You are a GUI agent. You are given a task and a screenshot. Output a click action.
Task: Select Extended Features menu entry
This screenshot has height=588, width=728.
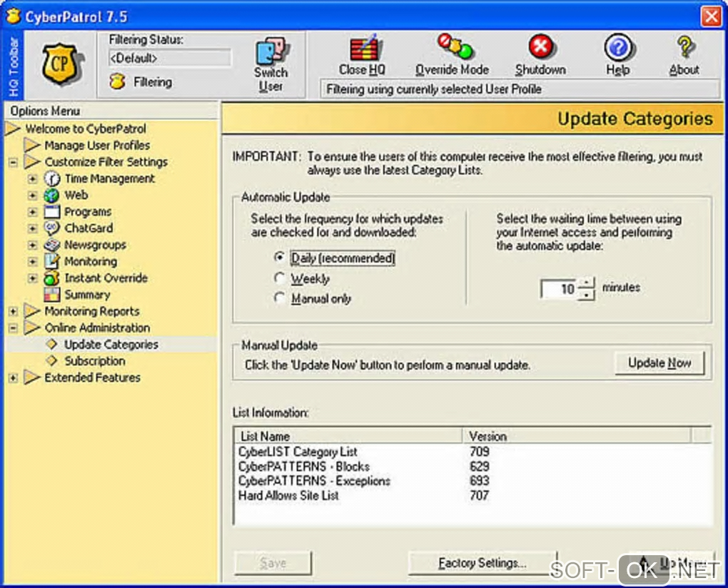coord(92,377)
